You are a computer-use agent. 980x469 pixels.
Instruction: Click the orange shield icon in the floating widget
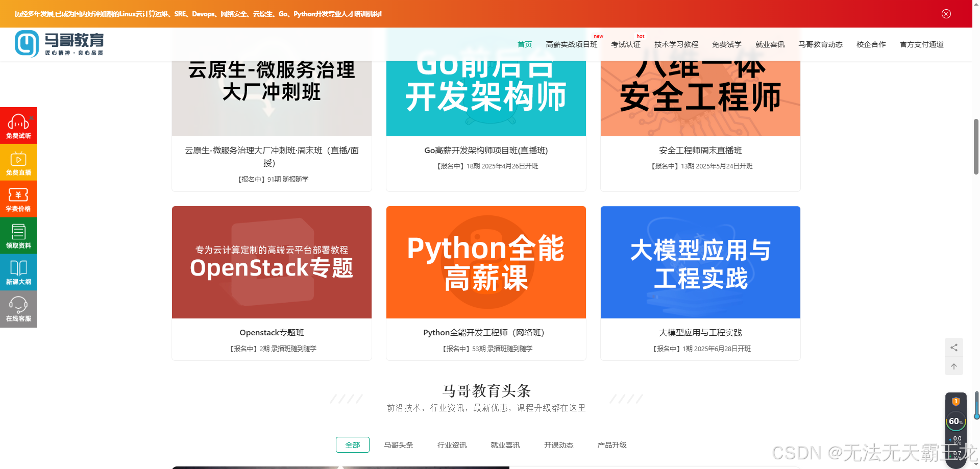coord(956,402)
